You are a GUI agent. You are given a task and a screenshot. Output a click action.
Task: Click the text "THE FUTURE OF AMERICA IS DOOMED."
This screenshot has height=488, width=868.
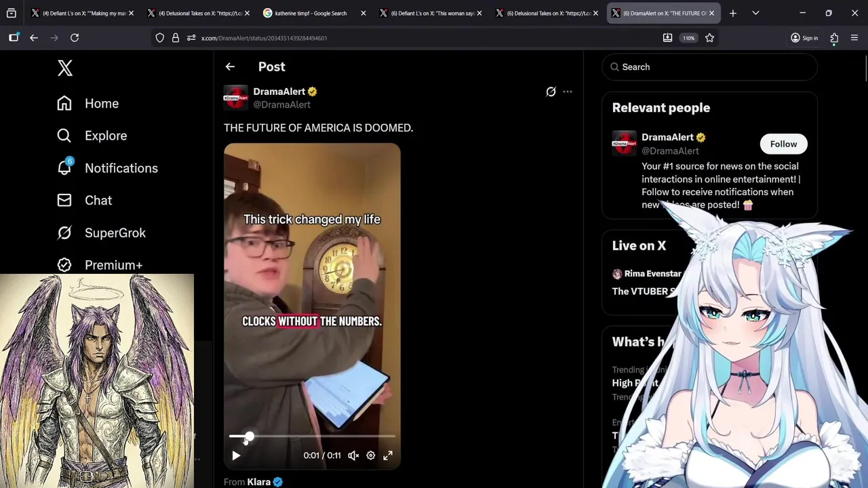(318, 127)
